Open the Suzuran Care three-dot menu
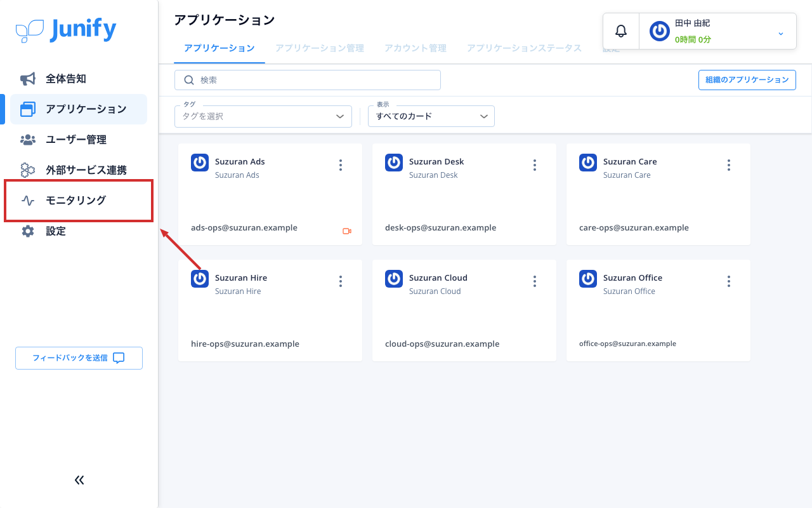The image size is (812, 508). coord(729,165)
